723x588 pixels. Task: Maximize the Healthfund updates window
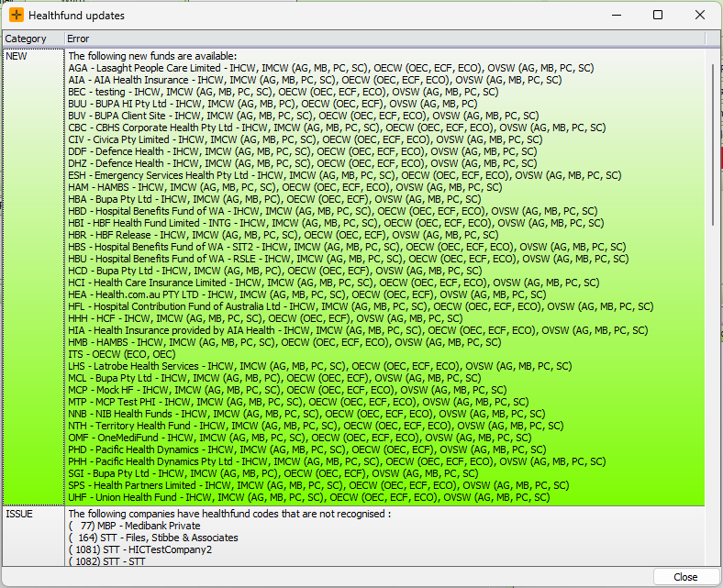(658, 16)
